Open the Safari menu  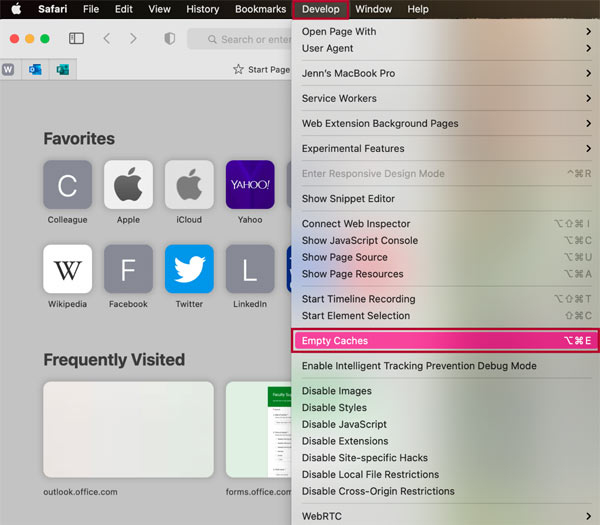coord(52,9)
